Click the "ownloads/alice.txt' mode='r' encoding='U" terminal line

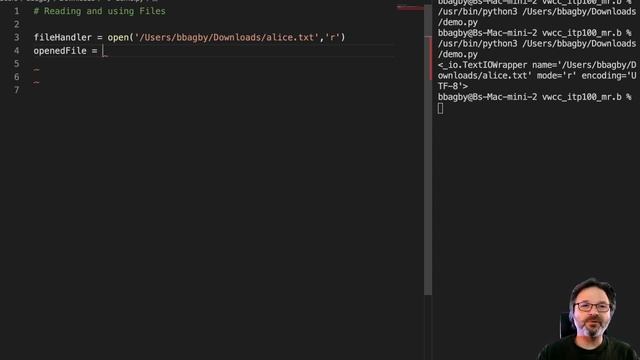point(537,76)
